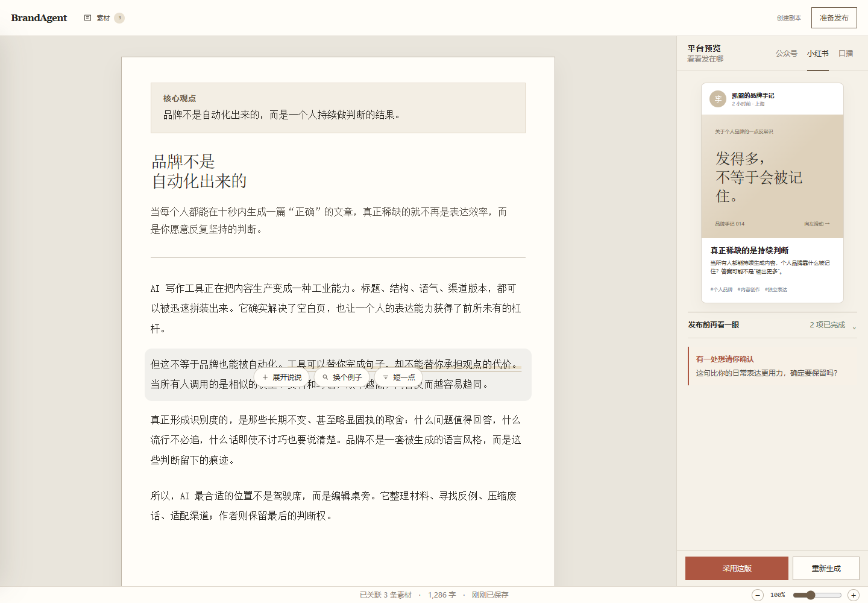The image size is (868, 603).
Task: Click the article title 品牌不是自动化出来的
Action: tap(199, 171)
